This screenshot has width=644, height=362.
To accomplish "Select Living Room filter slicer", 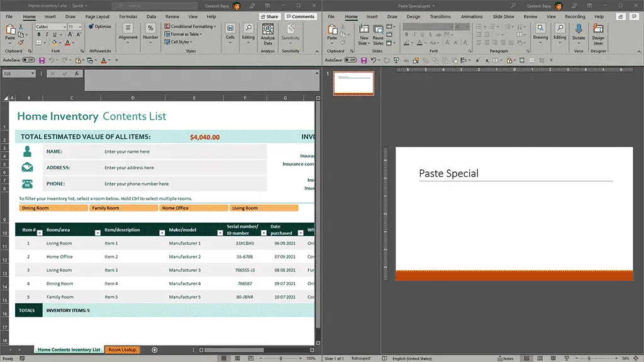I will coord(264,208).
